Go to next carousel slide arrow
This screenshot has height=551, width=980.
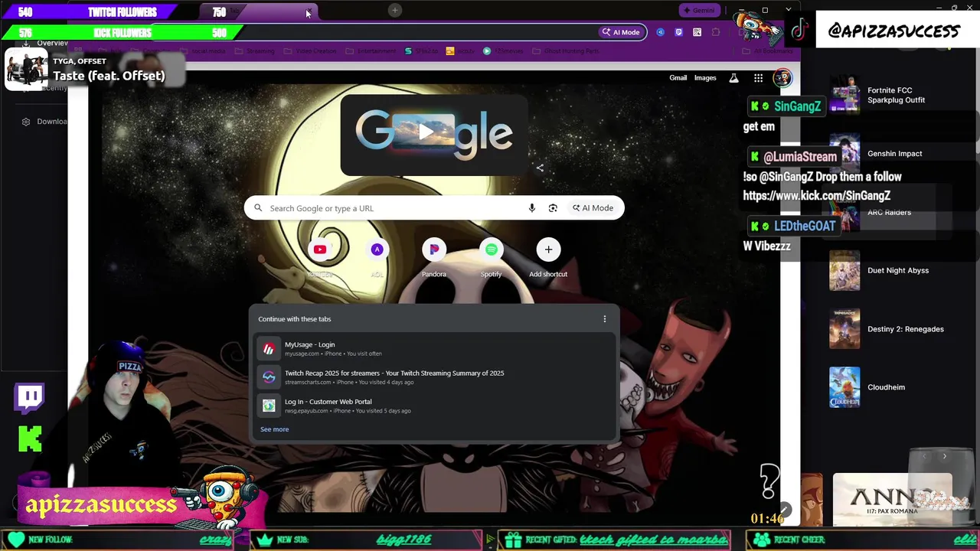pyautogui.click(x=944, y=456)
